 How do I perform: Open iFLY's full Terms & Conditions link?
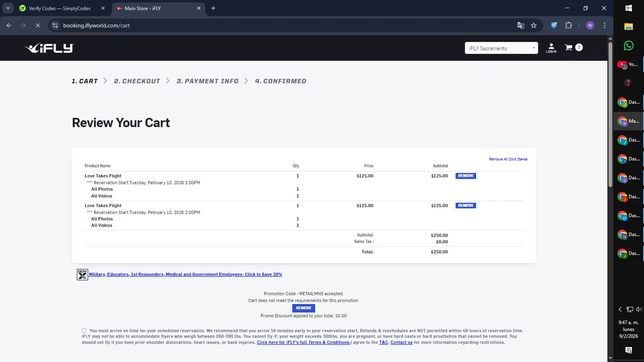coord(304,342)
